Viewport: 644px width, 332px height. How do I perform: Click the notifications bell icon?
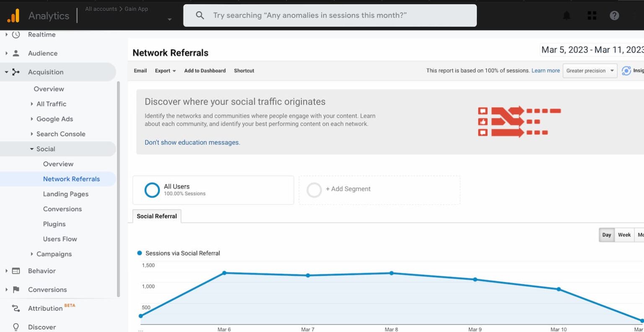tap(566, 16)
